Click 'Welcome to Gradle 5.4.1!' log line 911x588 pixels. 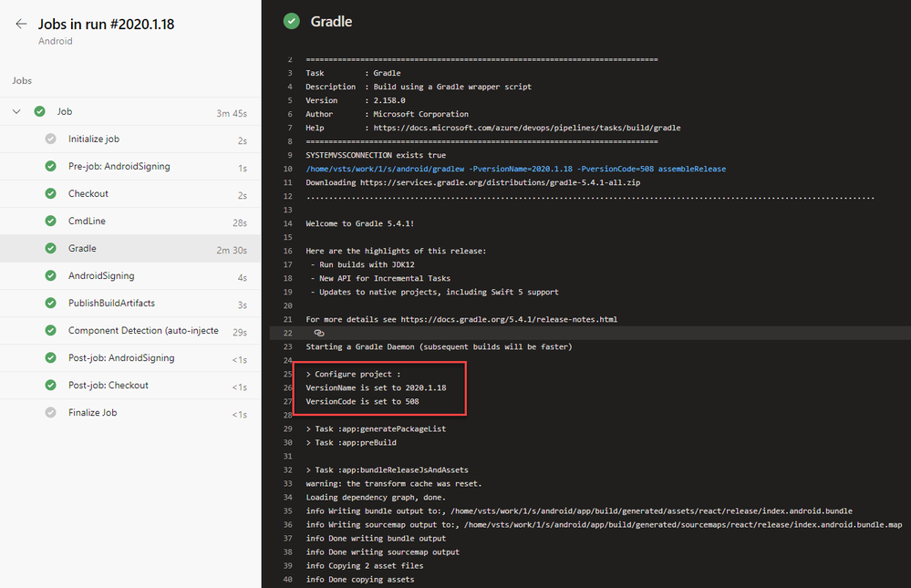360,223
